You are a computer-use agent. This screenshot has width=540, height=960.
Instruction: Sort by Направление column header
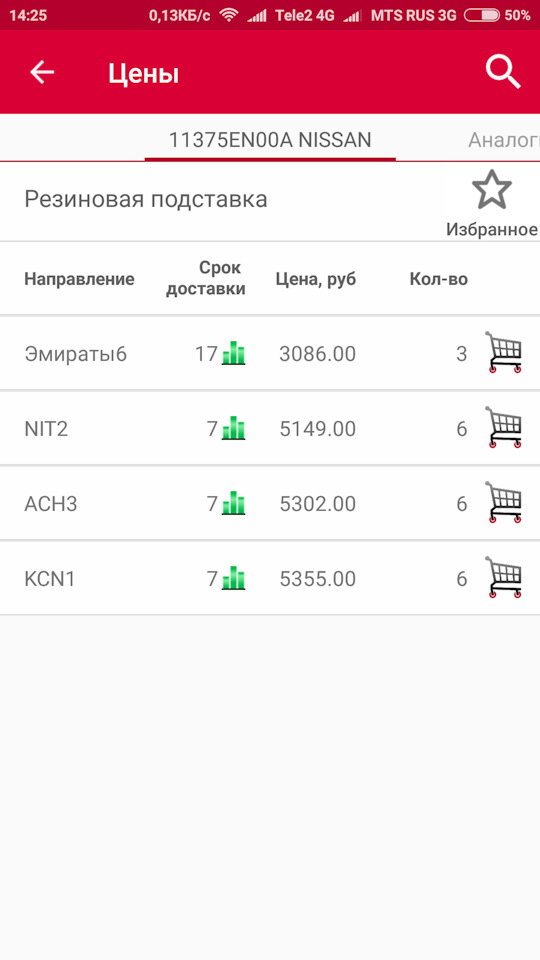[x=79, y=279]
